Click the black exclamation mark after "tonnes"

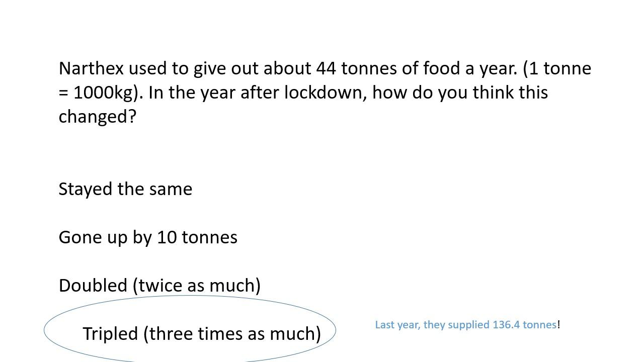tap(558, 325)
